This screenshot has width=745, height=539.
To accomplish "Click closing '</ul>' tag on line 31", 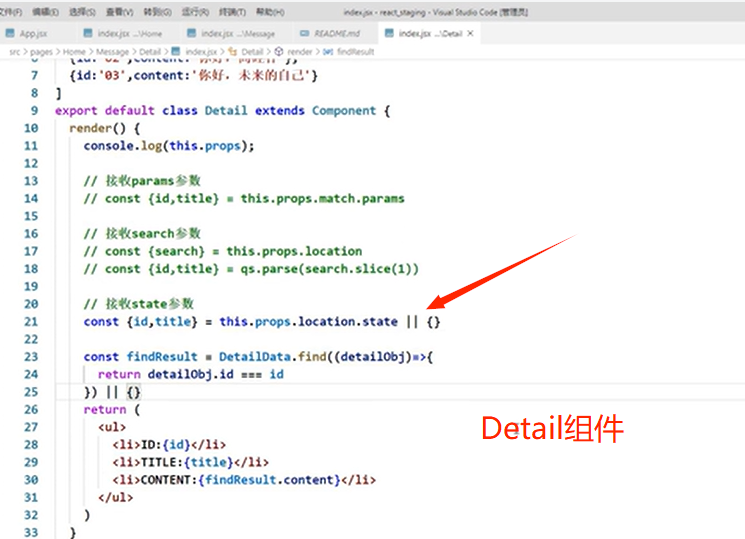I will pos(115,498).
